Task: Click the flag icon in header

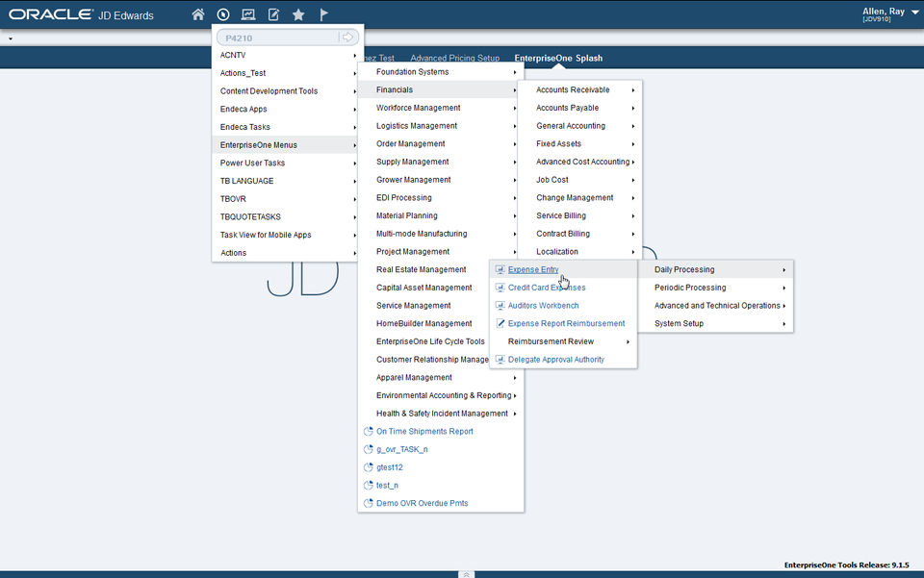Action: (x=323, y=14)
